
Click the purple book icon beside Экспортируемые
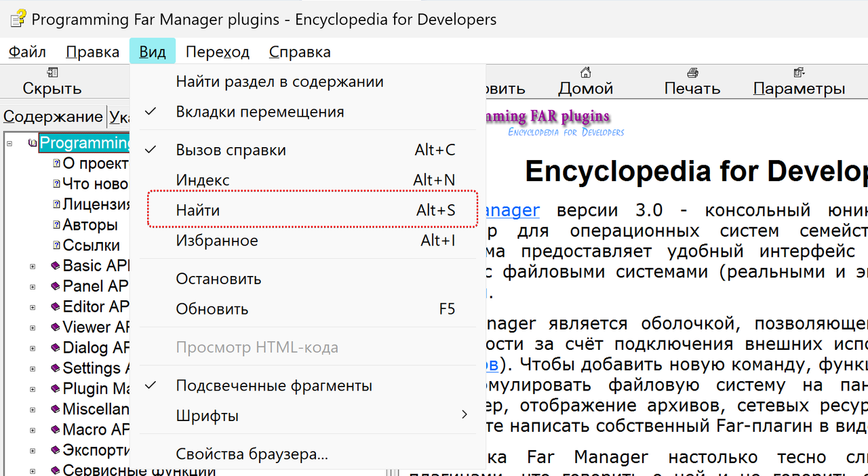click(x=56, y=450)
